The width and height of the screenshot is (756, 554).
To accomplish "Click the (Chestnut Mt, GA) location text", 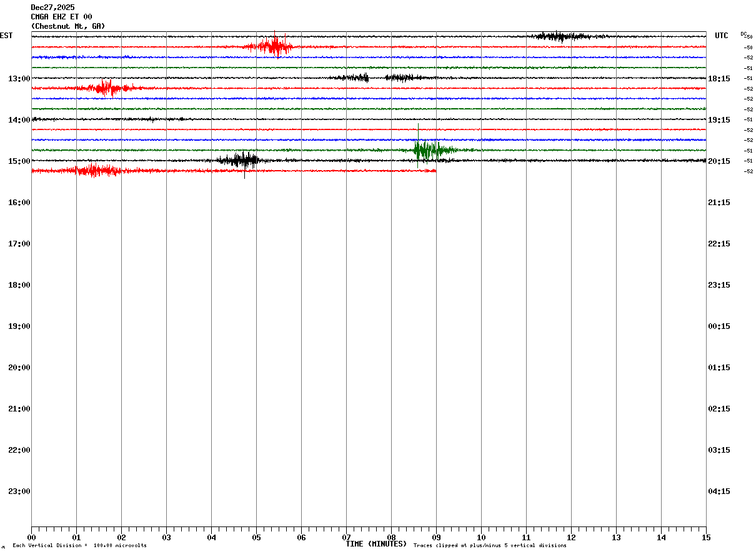I will [68, 26].
